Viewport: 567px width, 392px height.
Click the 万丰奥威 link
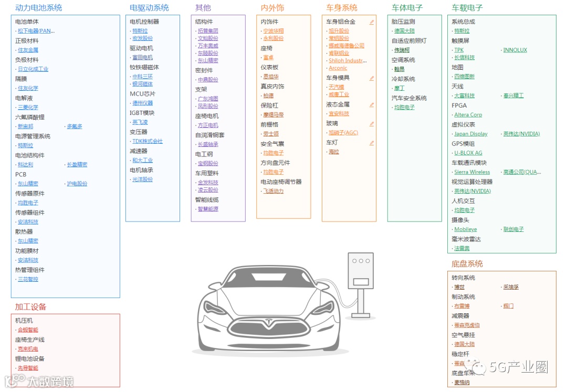[208, 46]
